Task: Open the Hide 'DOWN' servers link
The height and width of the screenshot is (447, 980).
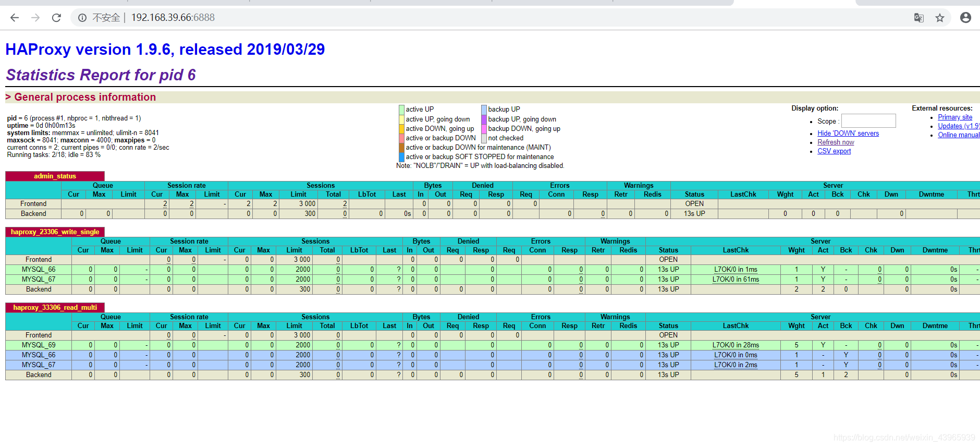Action: point(848,134)
